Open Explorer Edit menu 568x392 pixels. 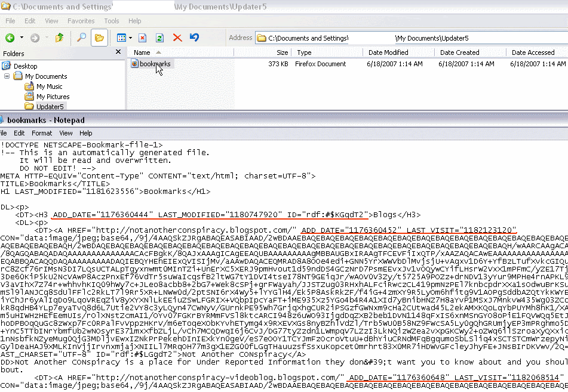tap(30, 21)
